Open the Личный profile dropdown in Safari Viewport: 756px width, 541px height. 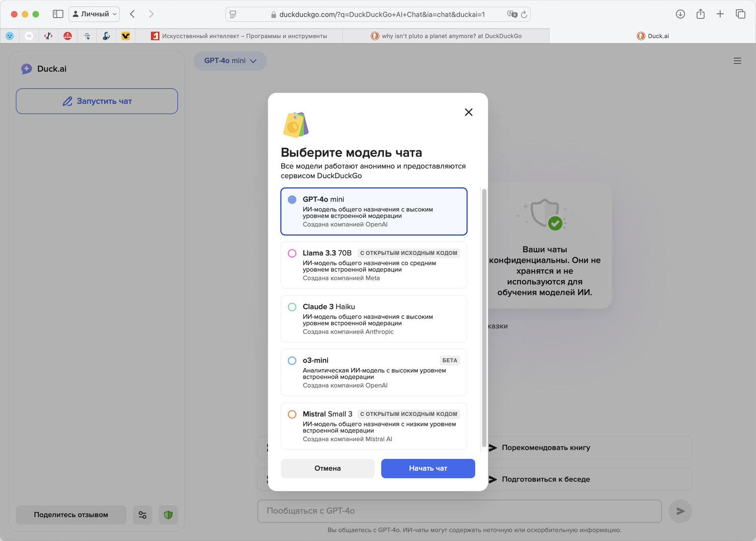pos(94,14)
